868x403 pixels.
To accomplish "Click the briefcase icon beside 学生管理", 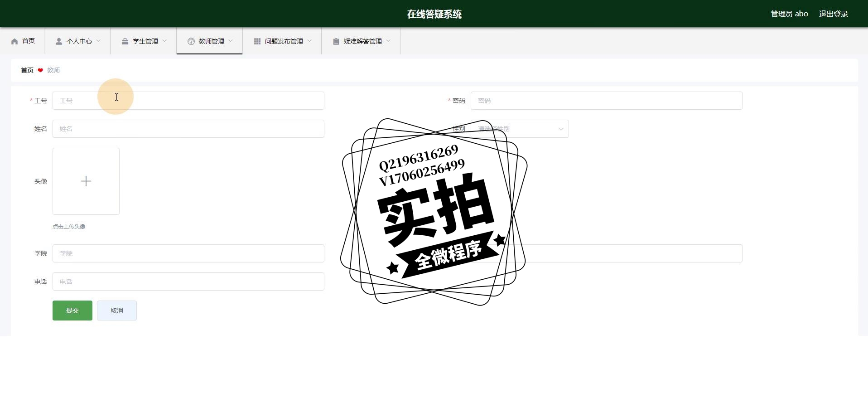I will [x=125, y=41].
